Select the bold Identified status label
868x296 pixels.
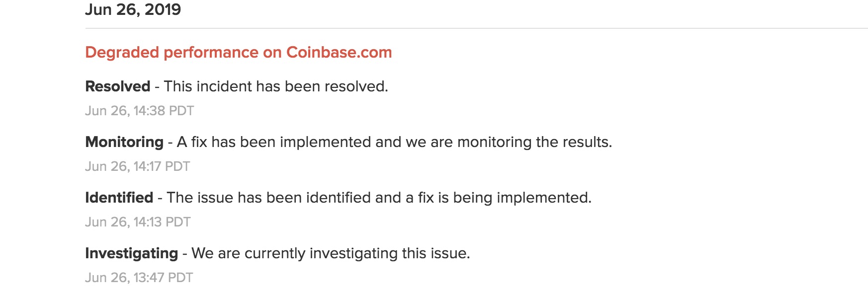pos(119,198)
